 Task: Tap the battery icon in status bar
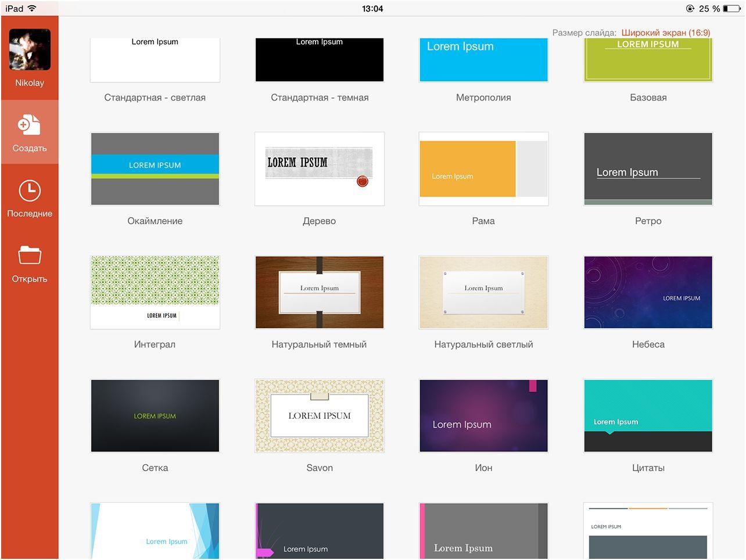click(x=731, y=9)
